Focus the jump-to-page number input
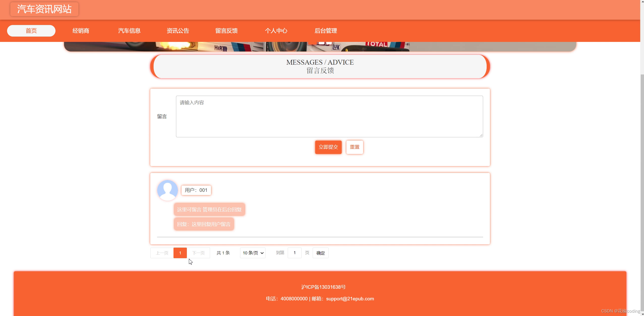The width and height of the screenshot is (644, 316). tap(294, 253)
